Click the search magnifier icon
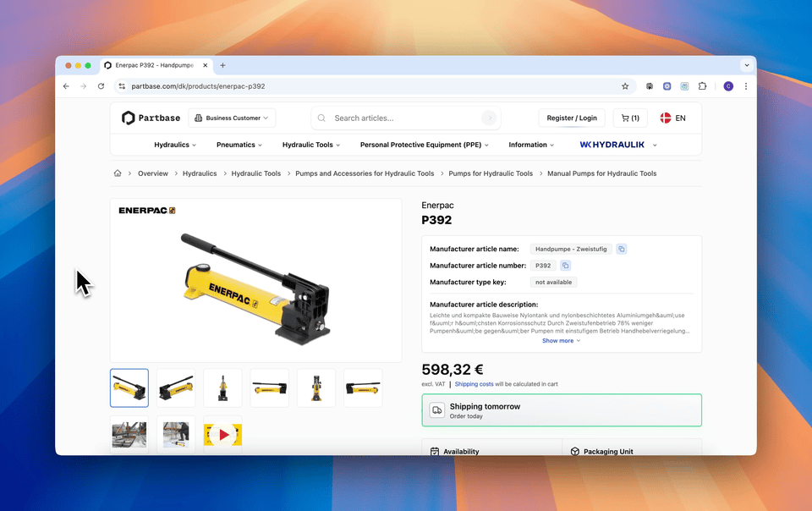The height and width of the screenshot is (511, 812). [321, 118]
